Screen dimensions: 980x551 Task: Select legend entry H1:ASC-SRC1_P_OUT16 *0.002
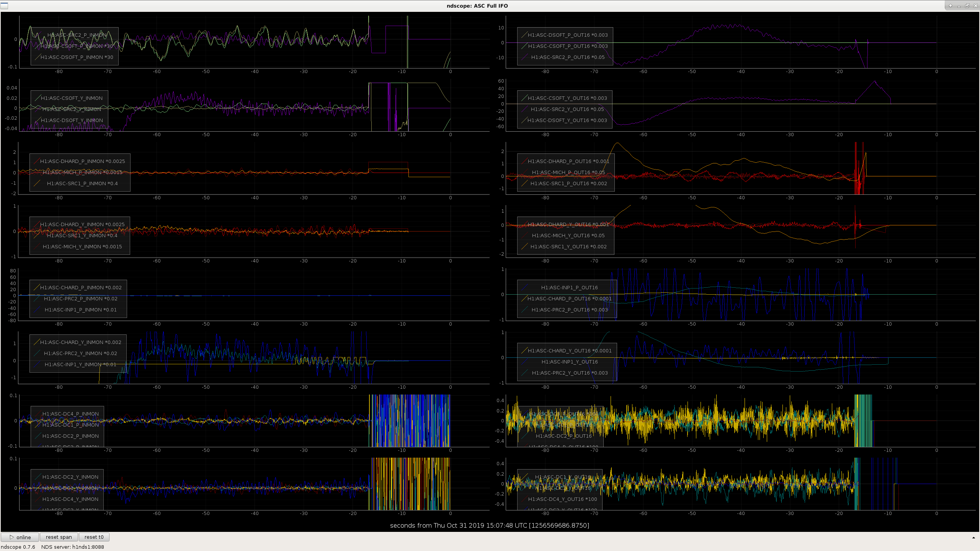(x=568, y=184)
